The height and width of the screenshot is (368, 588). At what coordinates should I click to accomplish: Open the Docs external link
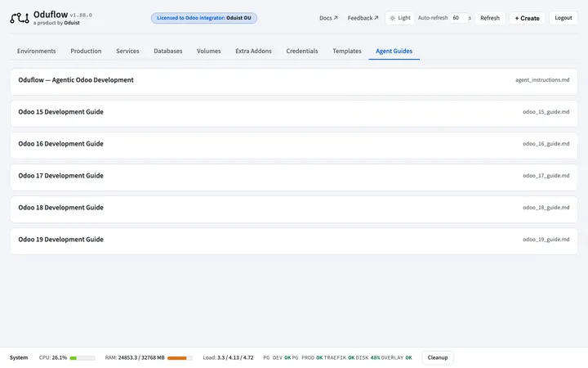(328, 18)
